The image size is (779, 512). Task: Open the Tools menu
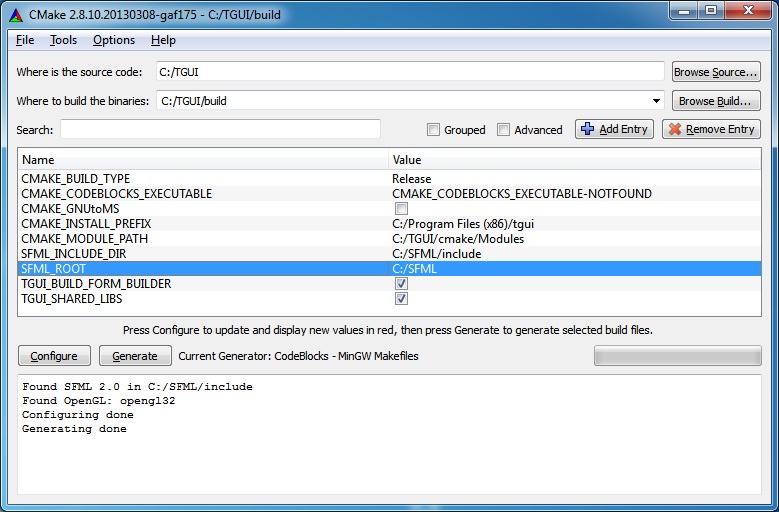tap(63, 40)
